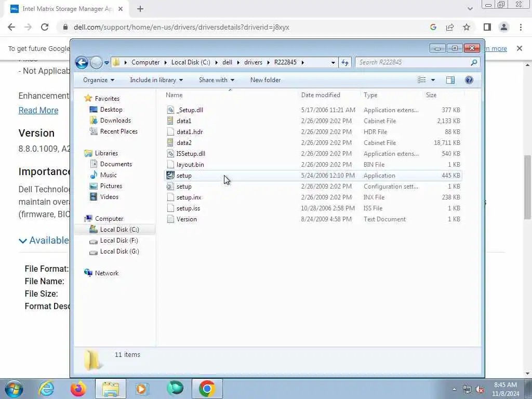Select the setup.iss file

pos(188,208)
